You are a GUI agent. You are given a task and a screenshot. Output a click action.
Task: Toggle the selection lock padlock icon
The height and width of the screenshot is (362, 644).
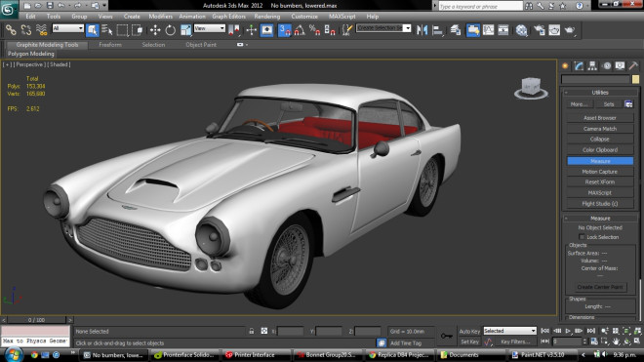coord(252,331)
